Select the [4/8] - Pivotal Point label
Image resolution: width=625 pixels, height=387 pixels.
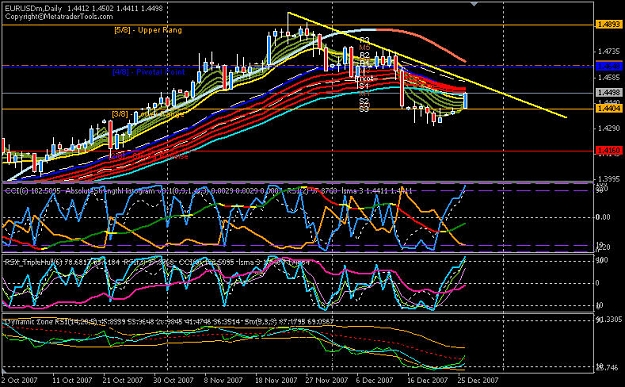149,72
